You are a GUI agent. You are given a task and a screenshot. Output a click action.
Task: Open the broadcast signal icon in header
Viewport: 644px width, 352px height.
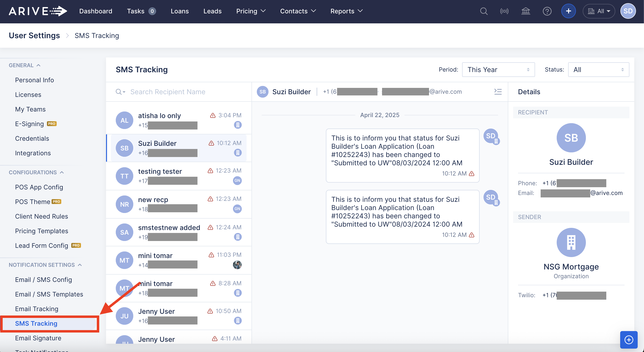click(x=504, y=11)
